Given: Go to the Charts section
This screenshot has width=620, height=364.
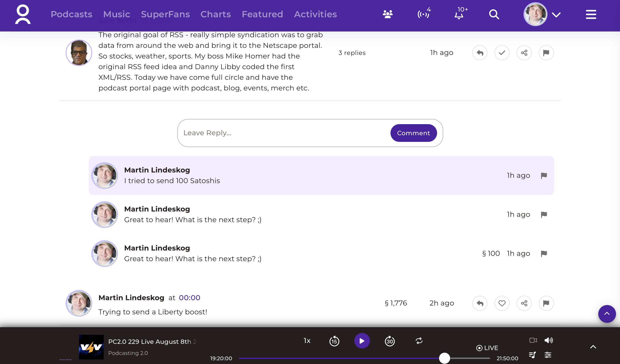Looking at the screenshot, I should [216, 14].
